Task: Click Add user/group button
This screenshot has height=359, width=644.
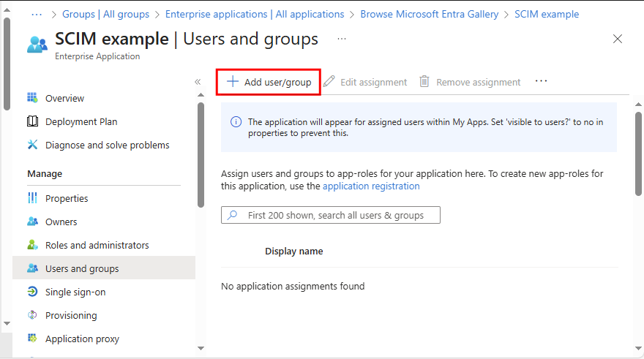Action: click(269, 82)
